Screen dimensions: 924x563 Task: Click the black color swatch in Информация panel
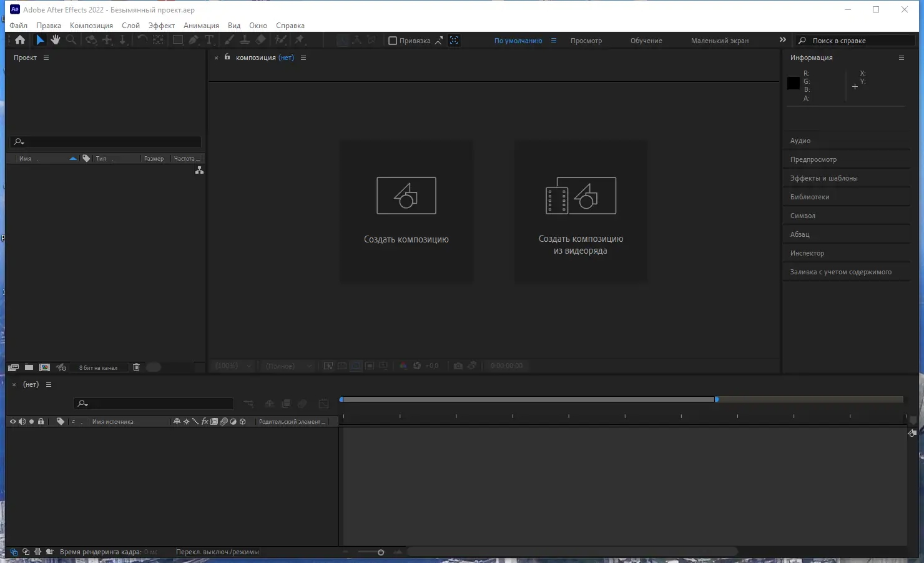794,83
